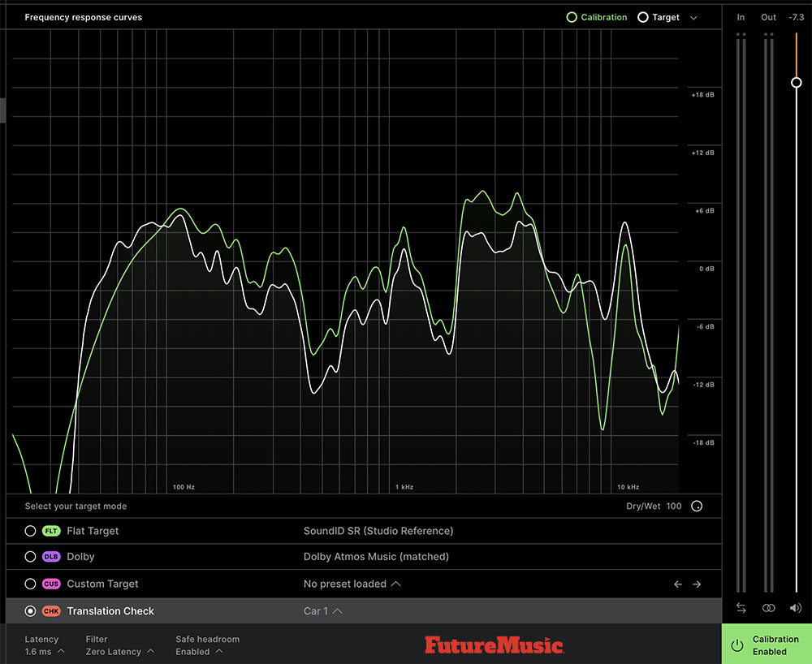This screenshot has width=812, height=664.
Task: Click the 1 kHz axis label
Action: tap(404, 487)
